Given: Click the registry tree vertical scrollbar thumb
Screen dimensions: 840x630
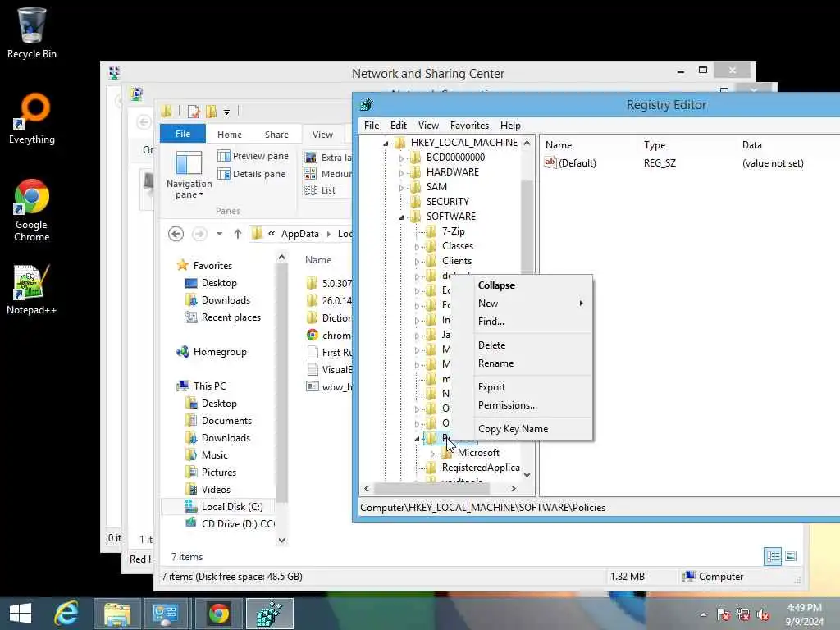Looking at the screenshot, I should click(527, 228).
